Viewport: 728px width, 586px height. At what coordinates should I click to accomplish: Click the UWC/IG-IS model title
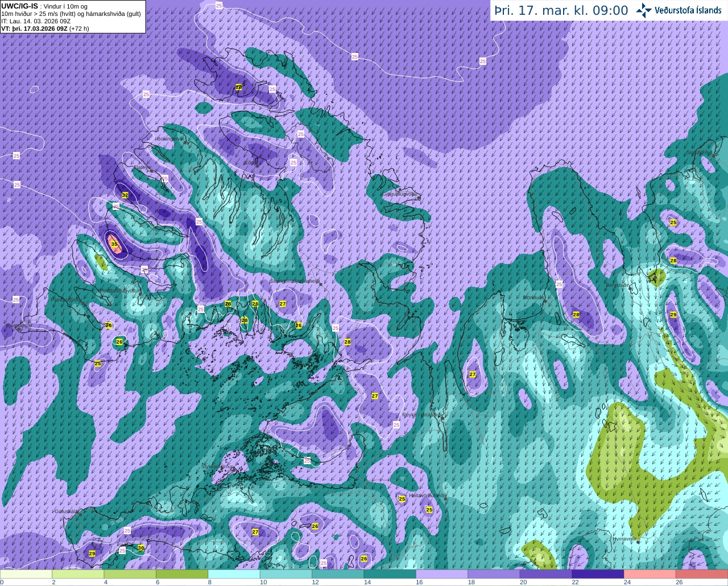[19, 6]
